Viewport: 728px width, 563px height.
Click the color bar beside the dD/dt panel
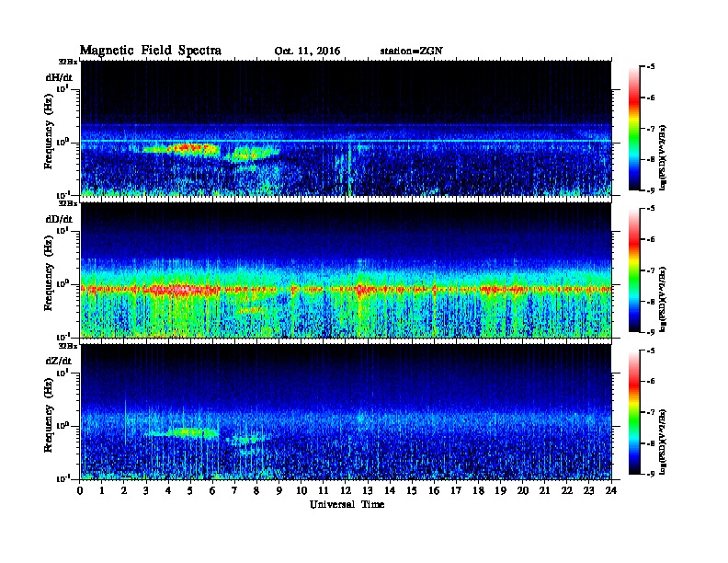(x=633, y=270)
